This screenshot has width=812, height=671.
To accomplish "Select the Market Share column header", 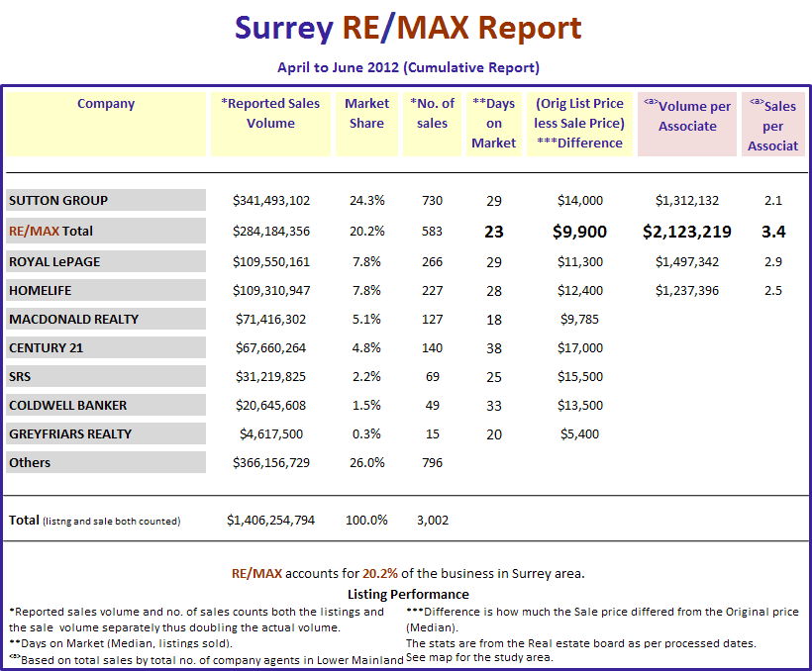I will coord(366,113).
